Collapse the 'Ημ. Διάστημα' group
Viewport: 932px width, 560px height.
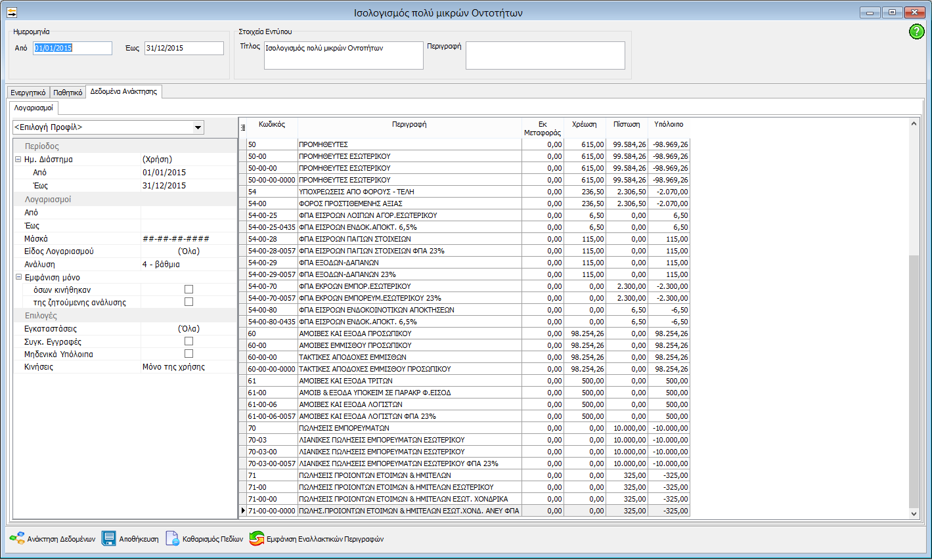point(18,160)
